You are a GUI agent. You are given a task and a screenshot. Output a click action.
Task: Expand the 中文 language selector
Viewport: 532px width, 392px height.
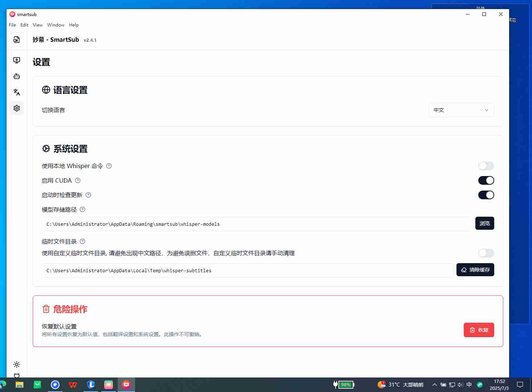click(x=461, y=110)
